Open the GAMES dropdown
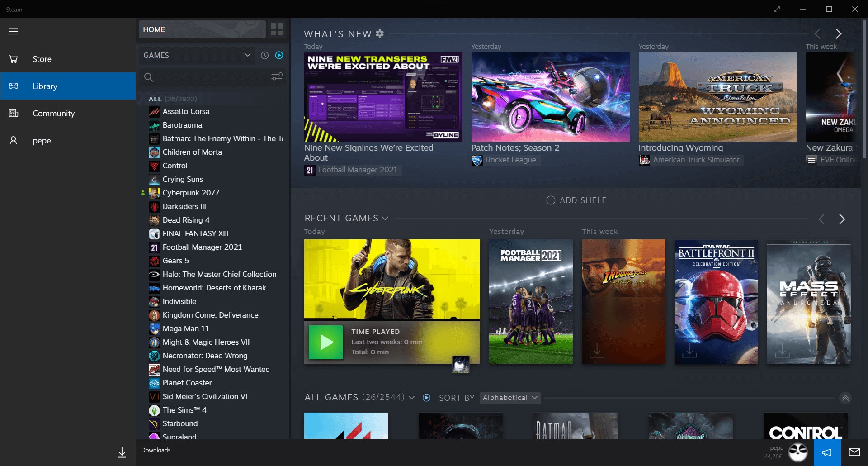 (198, 55)
